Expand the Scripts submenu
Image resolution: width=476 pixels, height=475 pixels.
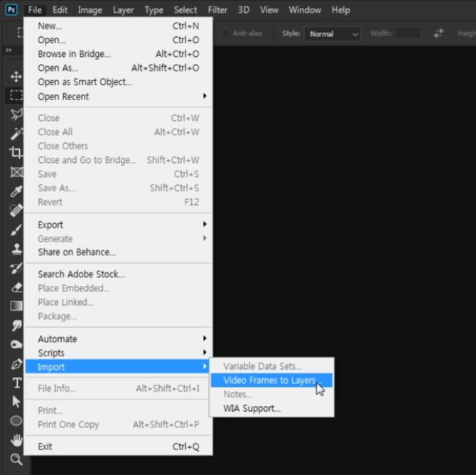coord(119,353)
